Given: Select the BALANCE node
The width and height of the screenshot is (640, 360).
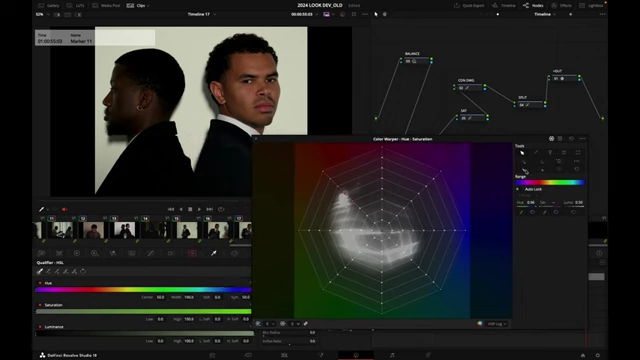Looking at the screenshot, I should point(416,61).
